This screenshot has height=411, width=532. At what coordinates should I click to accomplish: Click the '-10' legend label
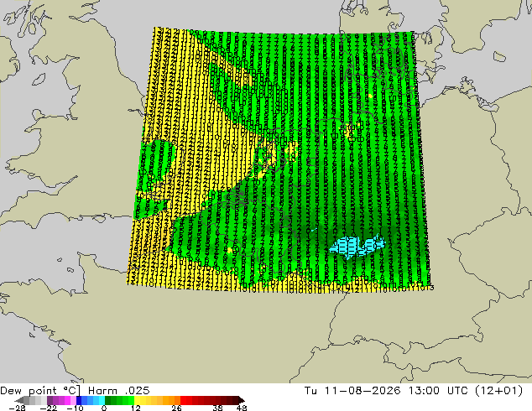click(75, 408)
